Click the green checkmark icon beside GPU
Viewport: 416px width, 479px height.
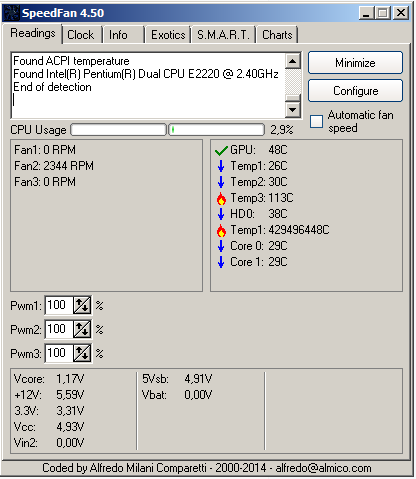(x=221, y=151)
